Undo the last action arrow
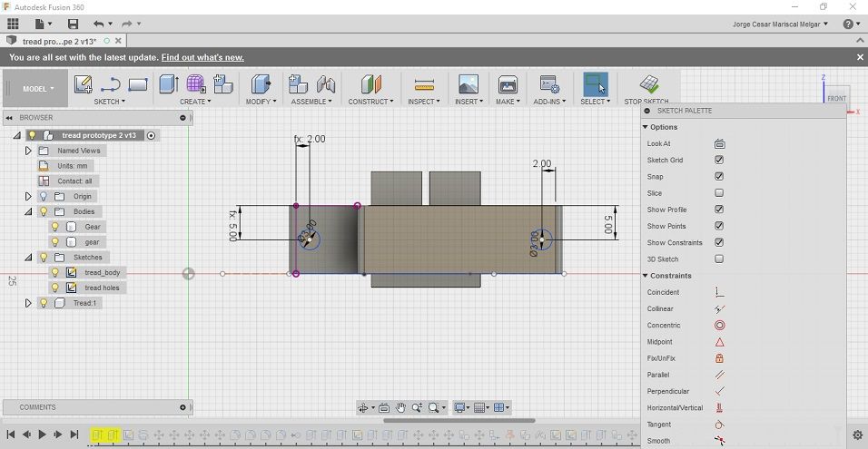868x449 pixels. 99,24
